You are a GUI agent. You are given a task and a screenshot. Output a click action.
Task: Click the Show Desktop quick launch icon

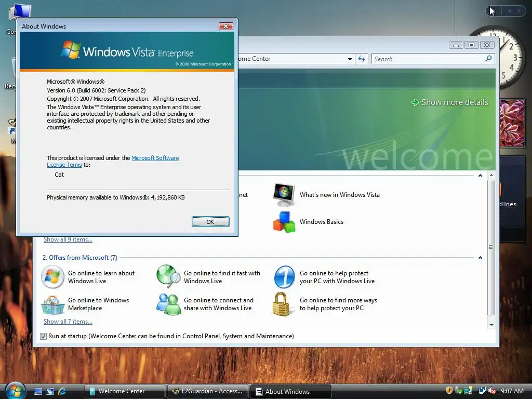(38, 391)
